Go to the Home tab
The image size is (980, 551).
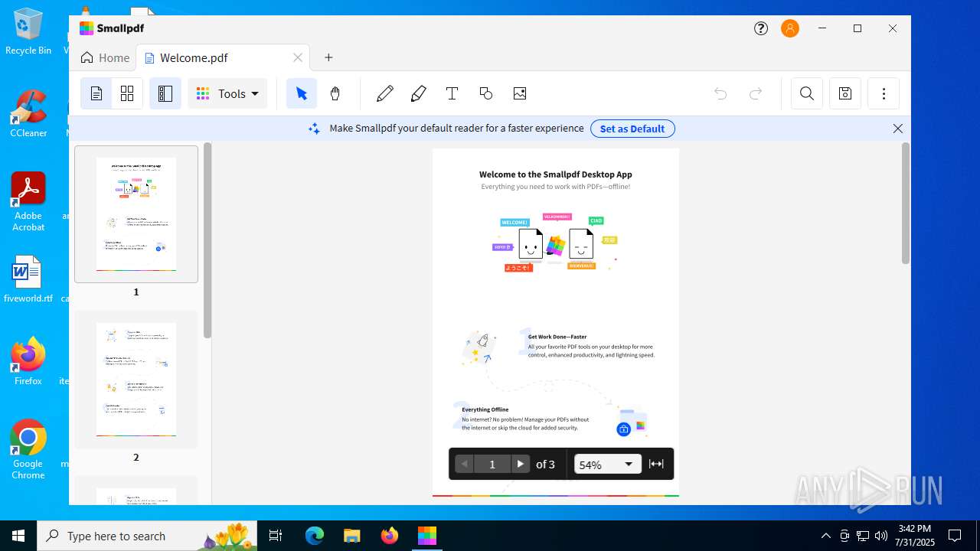point(105,57)
